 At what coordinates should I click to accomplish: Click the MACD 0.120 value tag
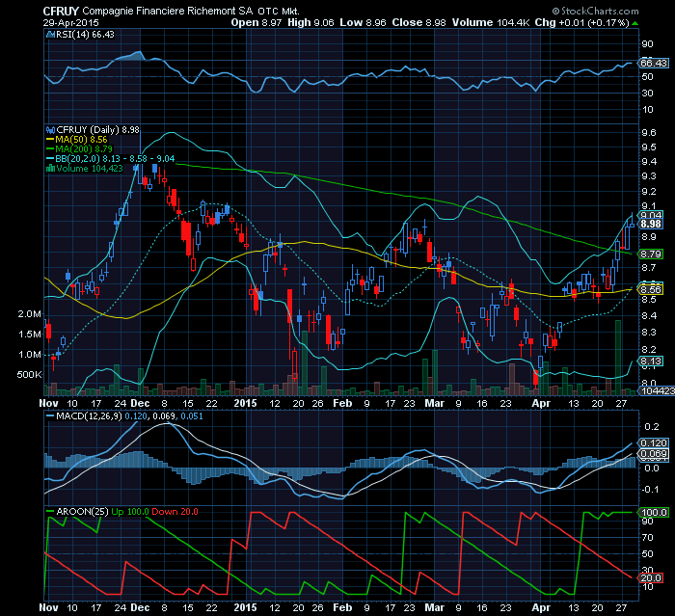[654, 443]
